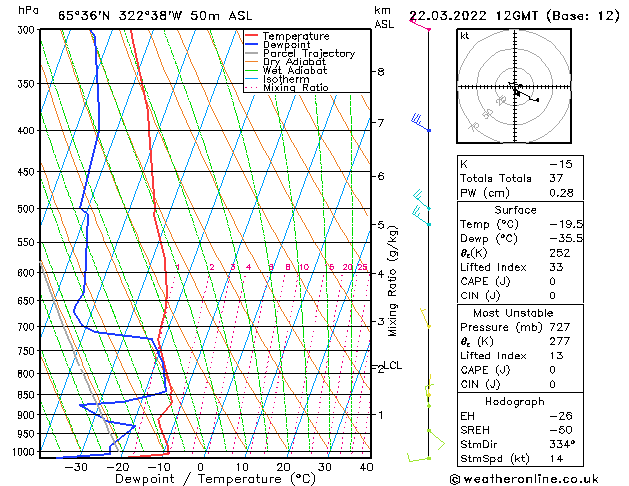Click the K index value -15

(x=561, y=164)
